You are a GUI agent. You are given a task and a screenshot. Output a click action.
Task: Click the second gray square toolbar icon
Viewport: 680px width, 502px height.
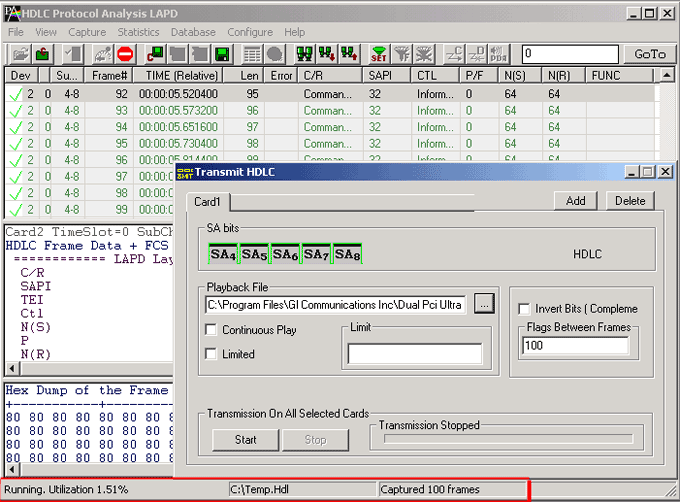click(200, 55)
